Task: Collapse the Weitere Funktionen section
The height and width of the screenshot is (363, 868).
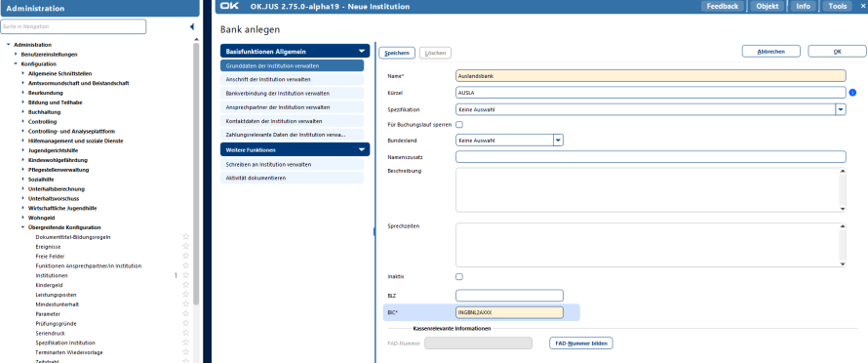Action: 362,149
